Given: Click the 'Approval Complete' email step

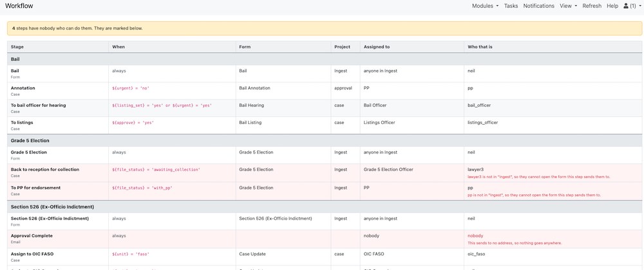Looking at the screenshot, I should click(325, 239).
